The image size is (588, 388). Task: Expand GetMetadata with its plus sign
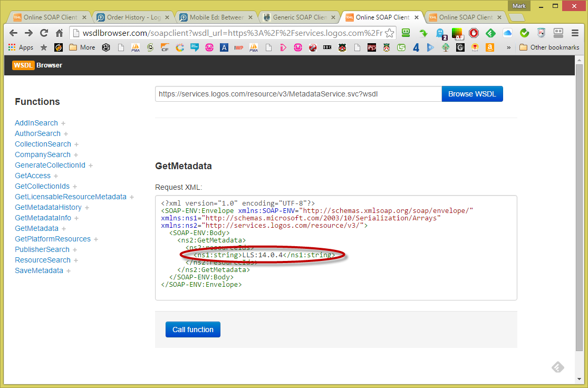click(x=63, y=229)
